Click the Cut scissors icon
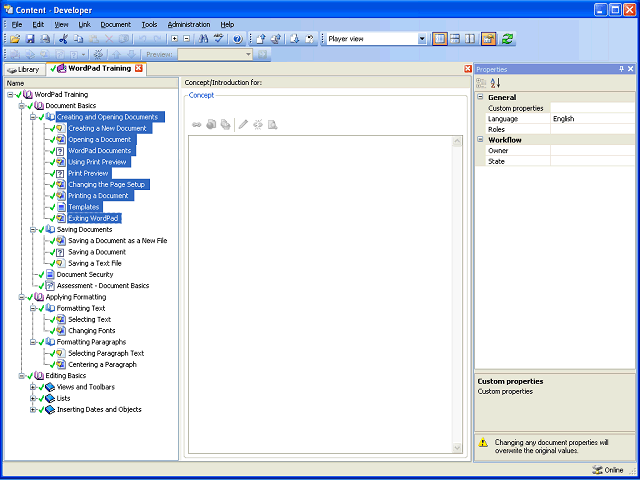 click(63, 39)
